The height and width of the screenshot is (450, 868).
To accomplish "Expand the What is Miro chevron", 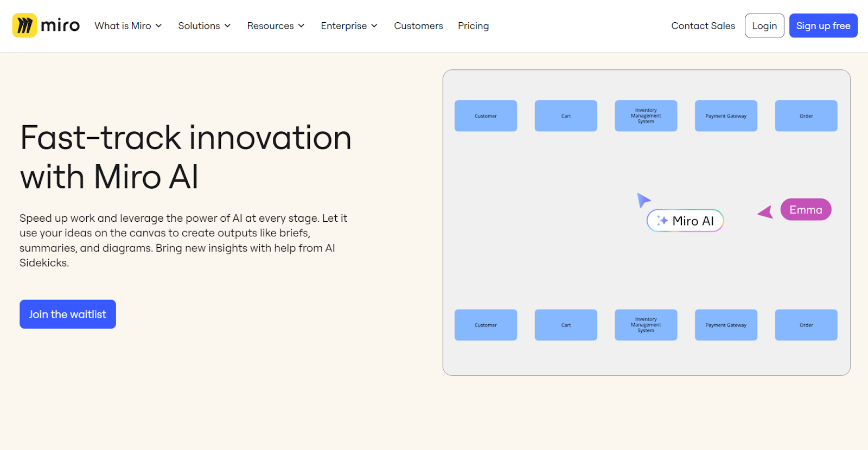I will [x=159, y=26].
